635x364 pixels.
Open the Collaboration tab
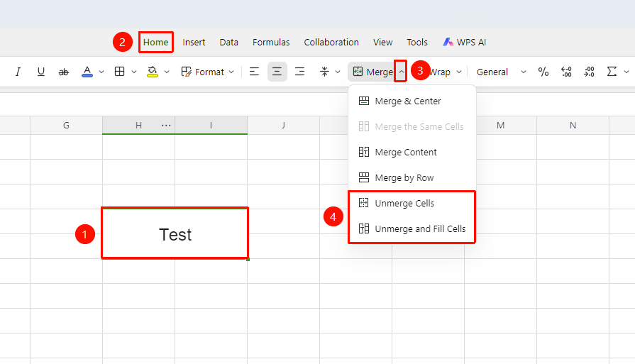(331, 42)
